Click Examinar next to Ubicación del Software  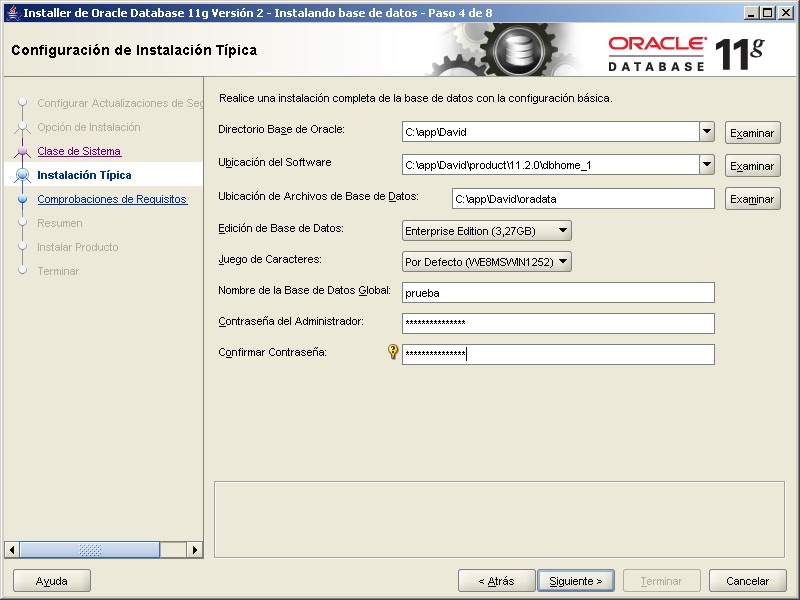[x=753, y=166]
